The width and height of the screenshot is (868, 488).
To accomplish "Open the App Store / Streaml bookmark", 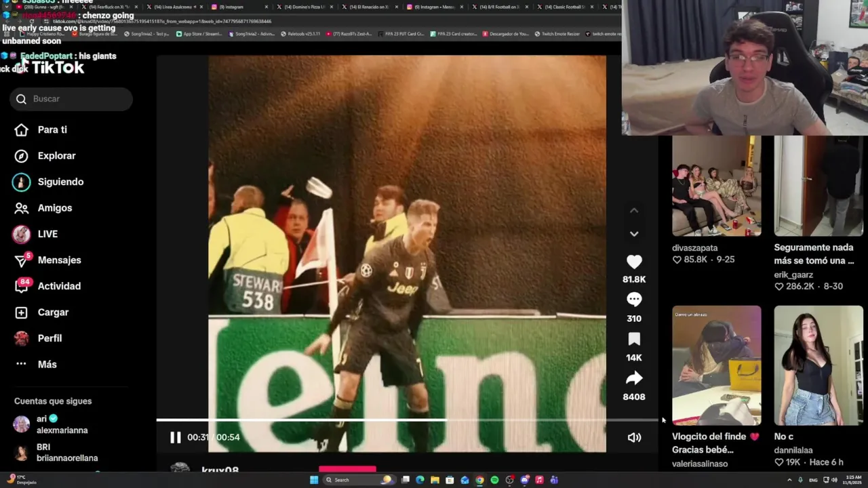I will pos(199,33).
